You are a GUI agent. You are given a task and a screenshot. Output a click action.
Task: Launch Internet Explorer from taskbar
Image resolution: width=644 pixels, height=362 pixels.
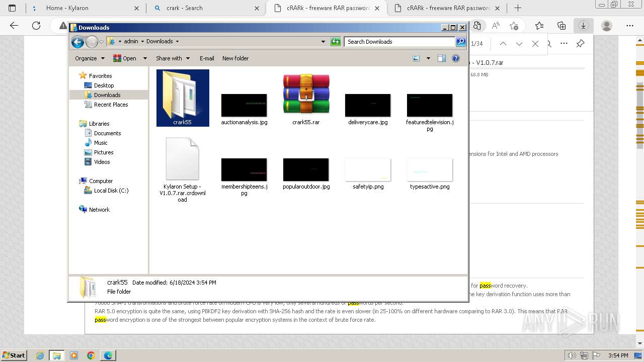click(40, 355)
